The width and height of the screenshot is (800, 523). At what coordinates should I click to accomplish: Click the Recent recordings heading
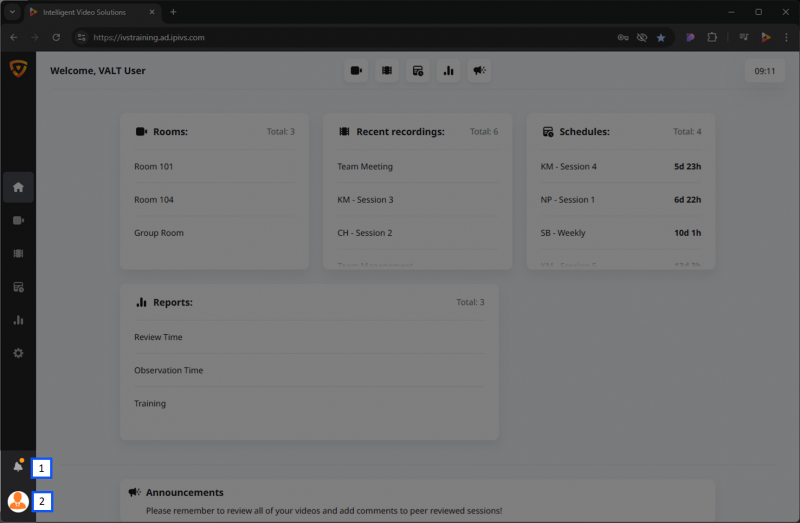[400, 132]
